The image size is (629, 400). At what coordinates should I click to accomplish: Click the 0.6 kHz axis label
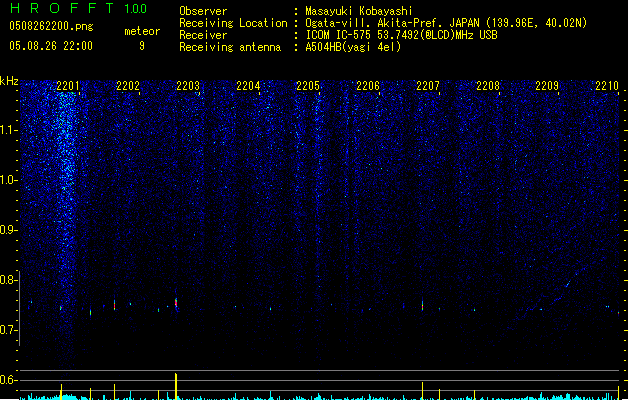coord(9,380)
